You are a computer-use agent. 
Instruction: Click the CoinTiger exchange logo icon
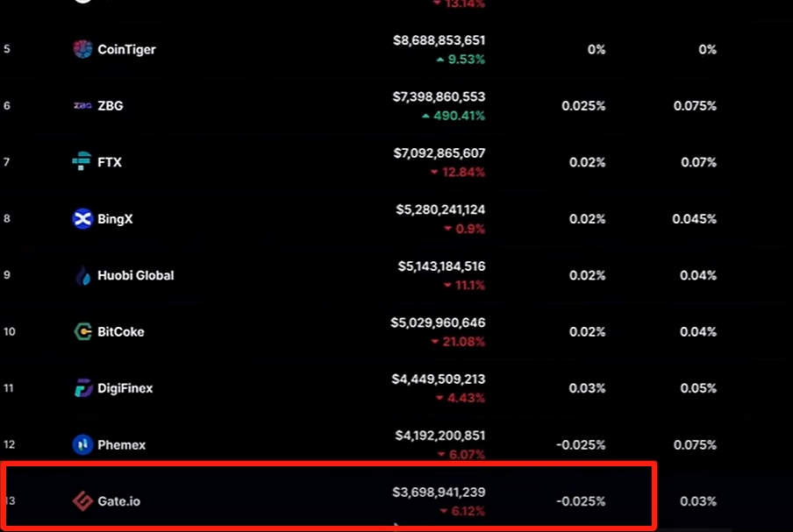82,49
